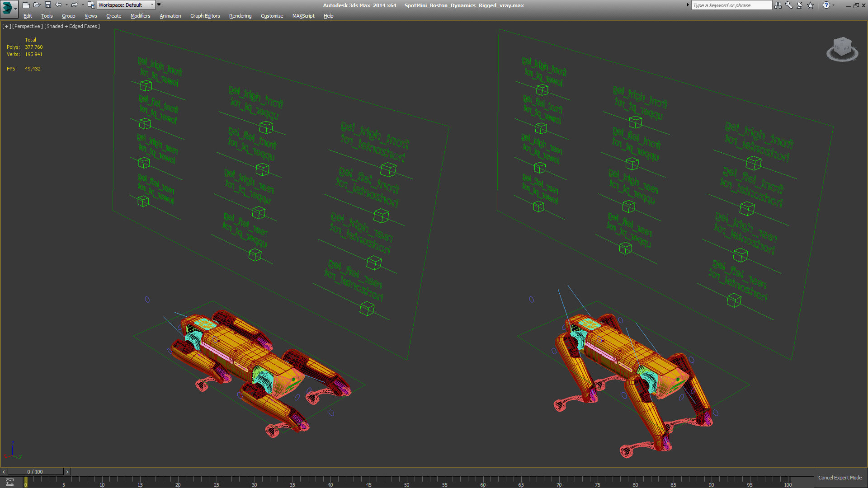The width and height of the screenshot is (868, 488).
Task: Advance the time slider forward one frame
Action: (x=67, y=472)
